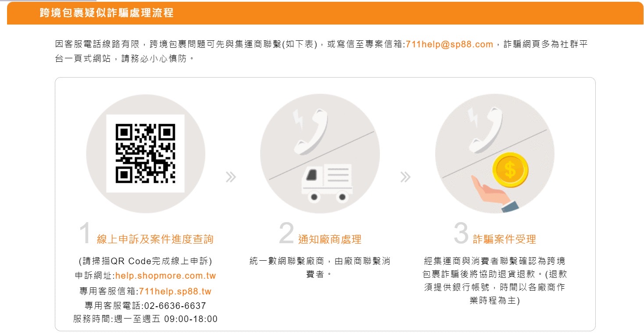644x333 pixels.
Task: Click the large number 3 step marker
Action: point(461,234)
